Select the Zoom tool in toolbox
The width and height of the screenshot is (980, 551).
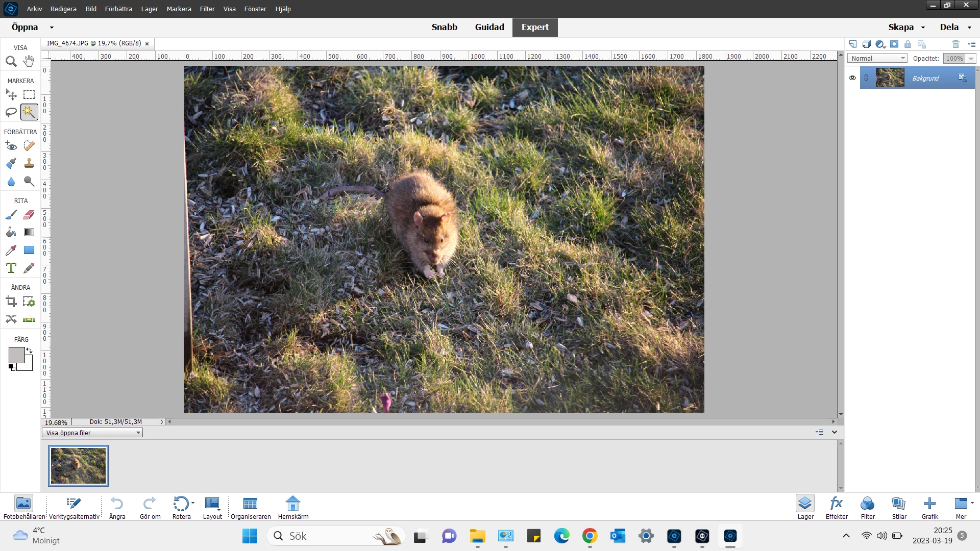pos(11,61)
